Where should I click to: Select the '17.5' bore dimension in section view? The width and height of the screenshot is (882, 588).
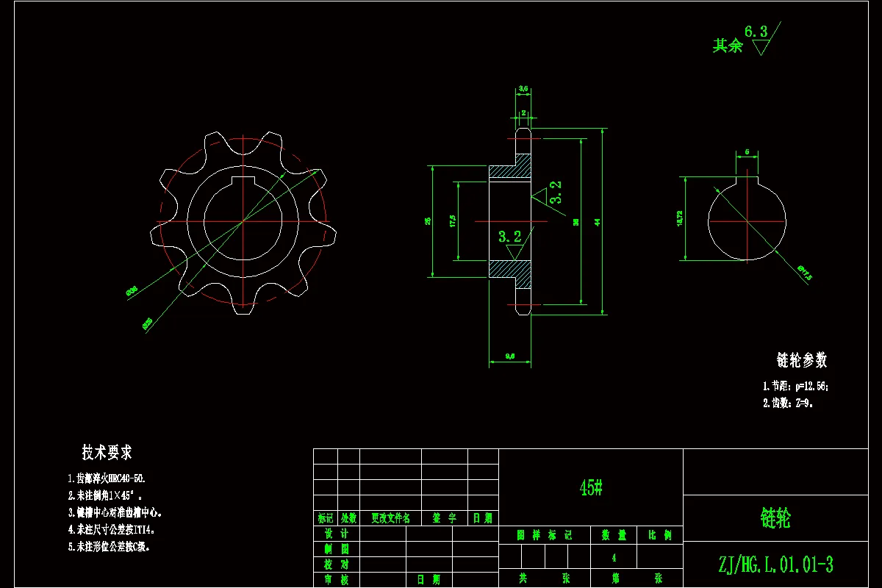click(x=452, y=220)
